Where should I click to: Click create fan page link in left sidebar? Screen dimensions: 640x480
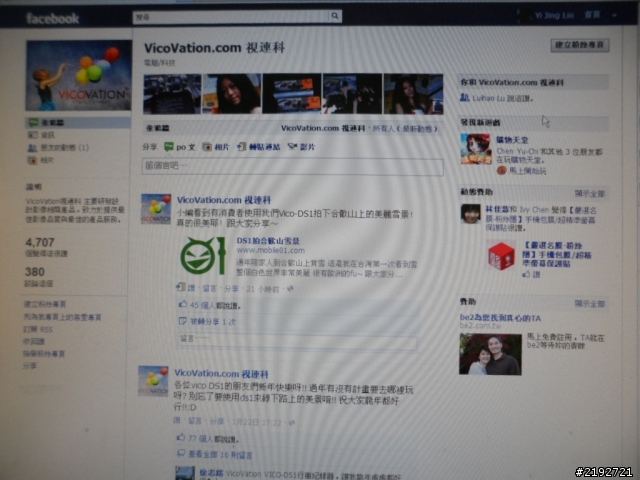pyautogui.click(x=44, y=304)
